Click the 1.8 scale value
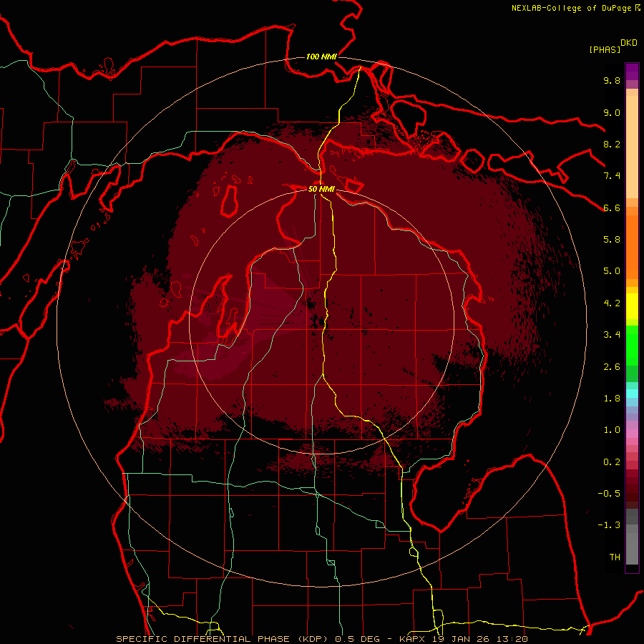 pyautogui.click(x=612, y=399)
